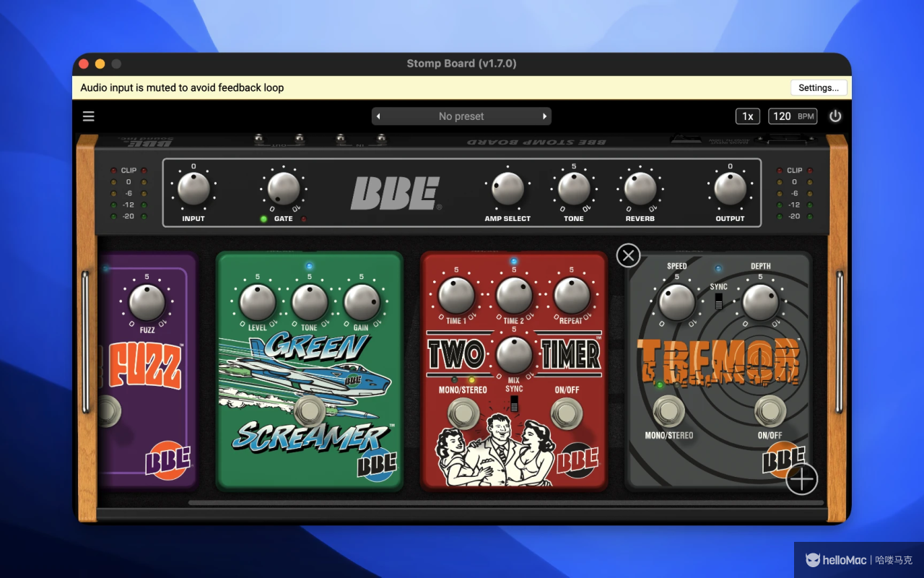Toggle Two Timer ON/OFF footswitch
This screenshot has height=578, width=924.
tap(567, 414)
